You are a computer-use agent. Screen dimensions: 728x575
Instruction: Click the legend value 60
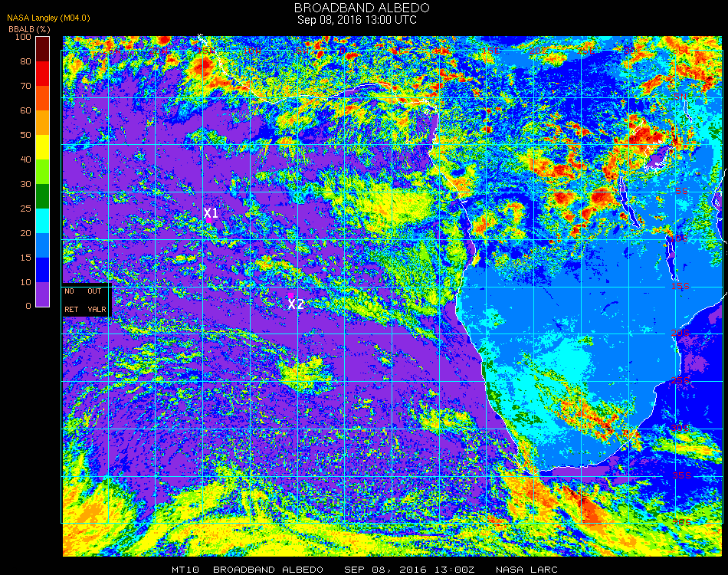[25, 110]
